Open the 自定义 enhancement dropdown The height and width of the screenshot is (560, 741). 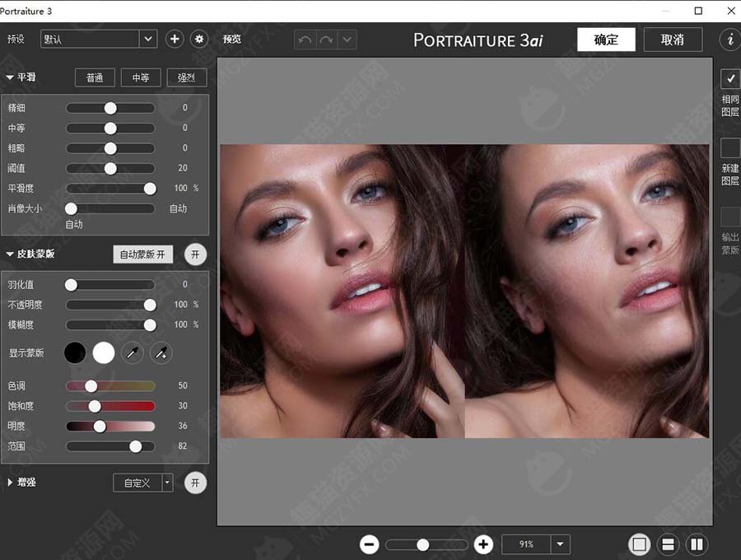click(142, 483)
